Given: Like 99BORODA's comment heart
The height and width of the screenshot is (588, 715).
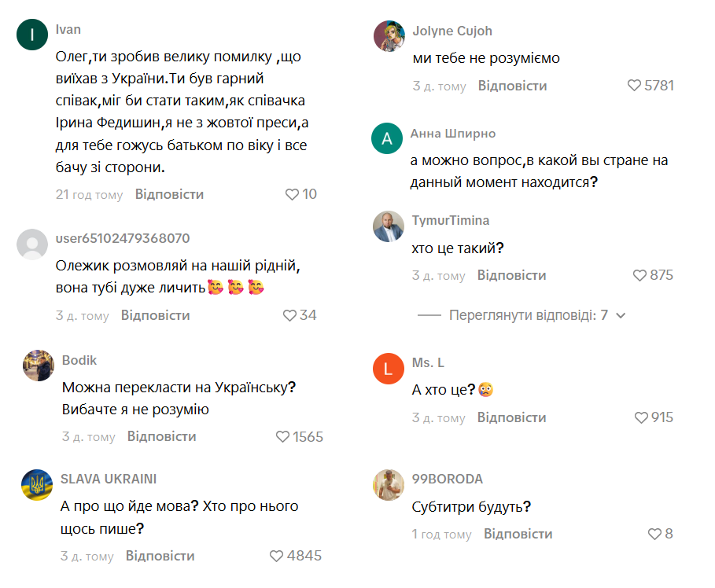Looking at the screenshot, I should (654, 534).
